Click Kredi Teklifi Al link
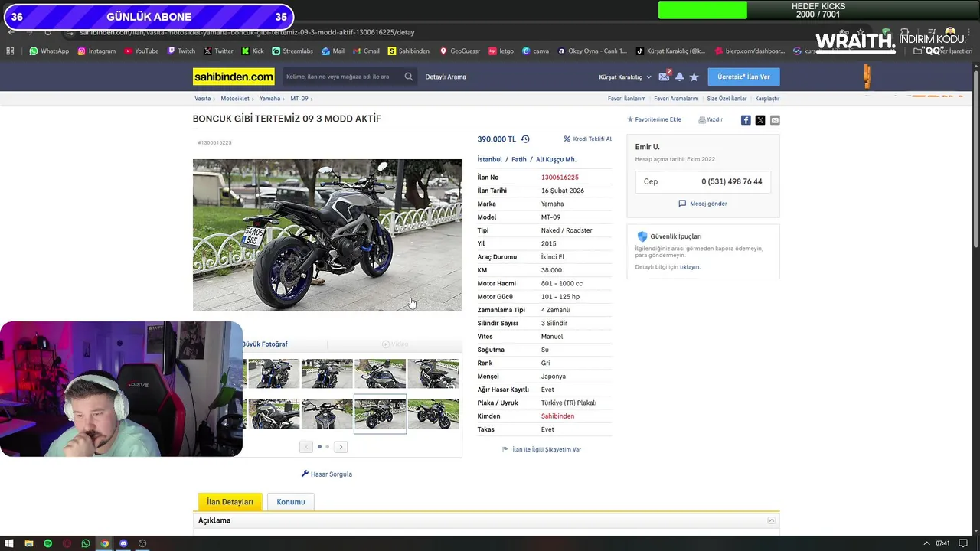Viewport: 980px width, 551px height. click(x=587, y=139)
